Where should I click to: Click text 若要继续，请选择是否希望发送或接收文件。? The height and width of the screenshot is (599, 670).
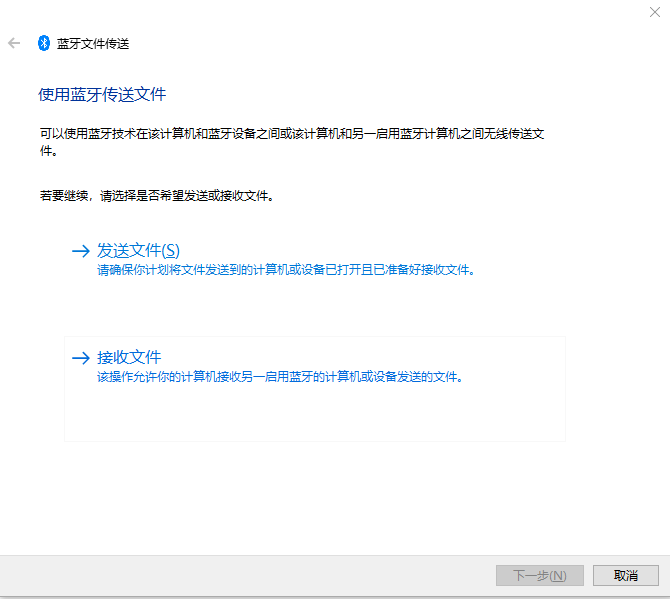pyautogui.click(x=157, y=196)
